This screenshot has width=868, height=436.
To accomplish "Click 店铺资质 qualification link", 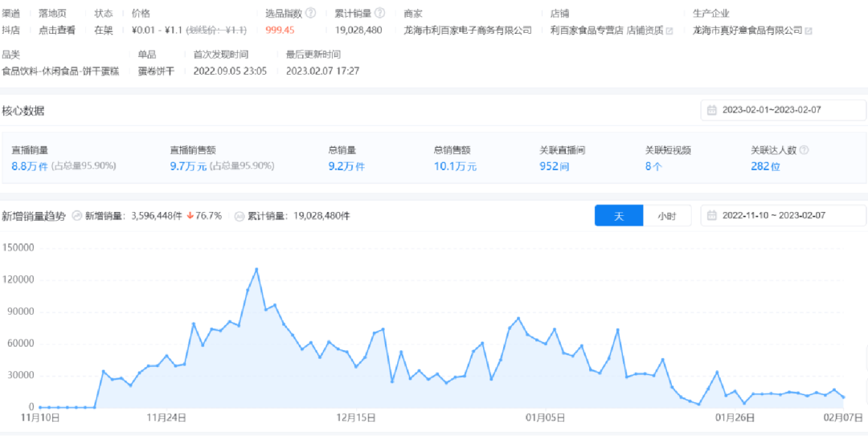I will [x=645, y=31].
